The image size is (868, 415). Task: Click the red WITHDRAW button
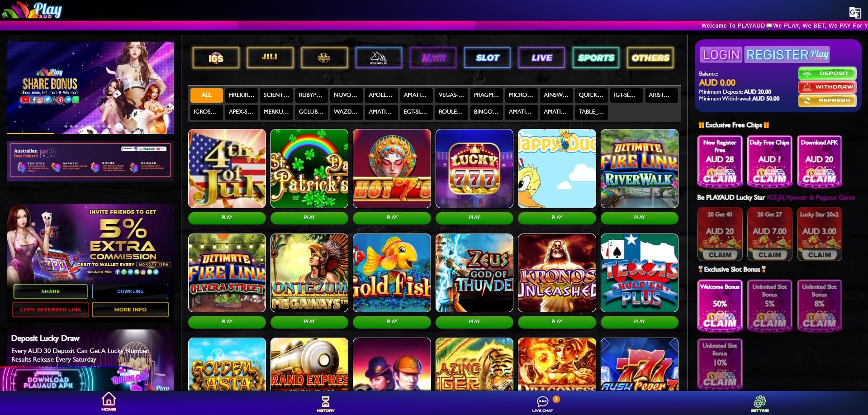tap(827, 87)
